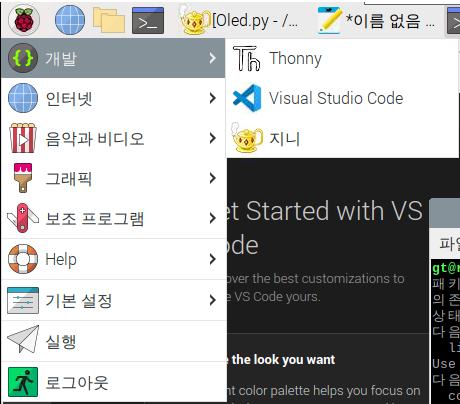Launch 지니 from the submenu
This screenshot has width=460, height=404.
pos(342,138)
